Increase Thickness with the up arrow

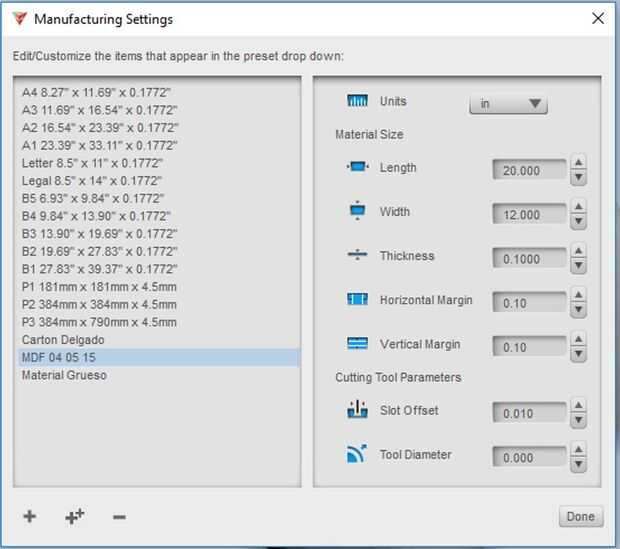click(x=578, y=251)
